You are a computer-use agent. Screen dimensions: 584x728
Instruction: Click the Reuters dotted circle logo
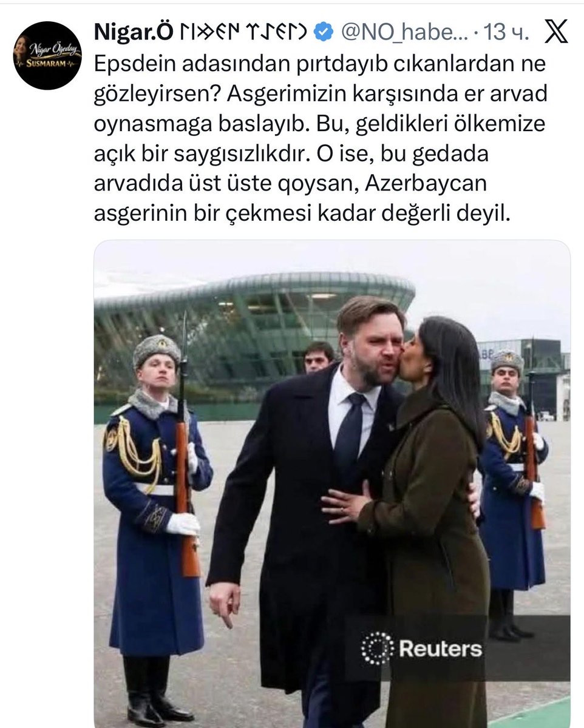pos(377,649)
